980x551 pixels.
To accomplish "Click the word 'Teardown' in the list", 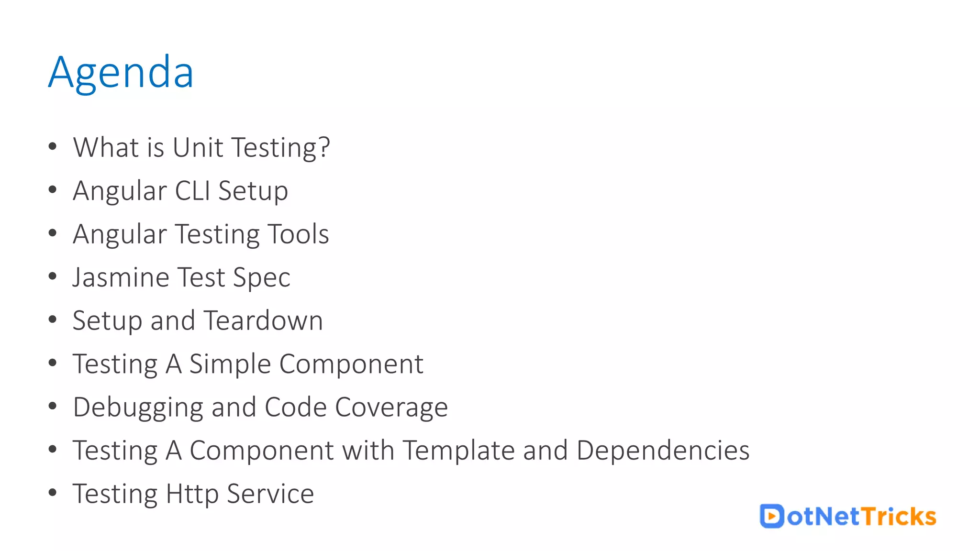I will pyautogui.click(x=263, y=321).
